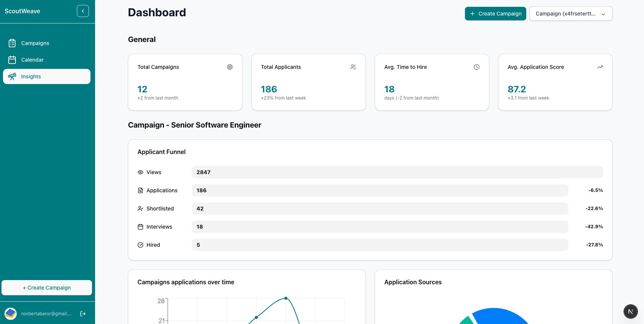Click the clock icon on Avg. Time to Hire
This screenshot has height=324, width=644.
[x=477, y=67]
